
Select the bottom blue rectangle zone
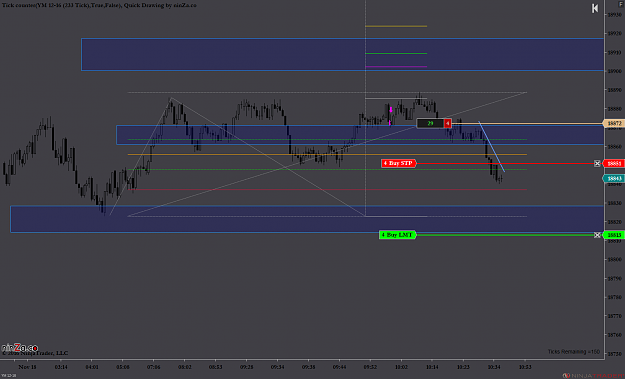click(307, 219)
